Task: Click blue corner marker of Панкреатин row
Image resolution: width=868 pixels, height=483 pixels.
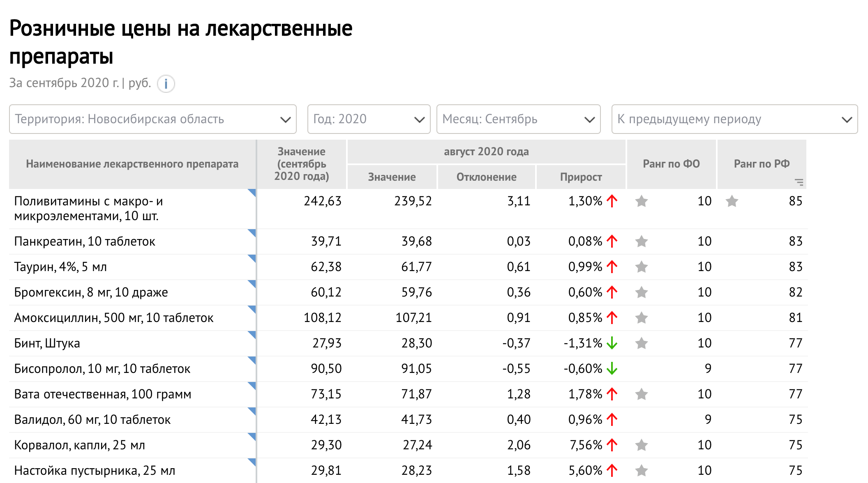Action: pyautogui.click(x=252, y=232)
